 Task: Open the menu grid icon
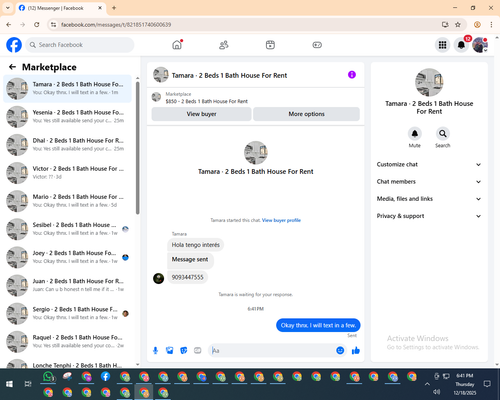click(x=442, y=45)
